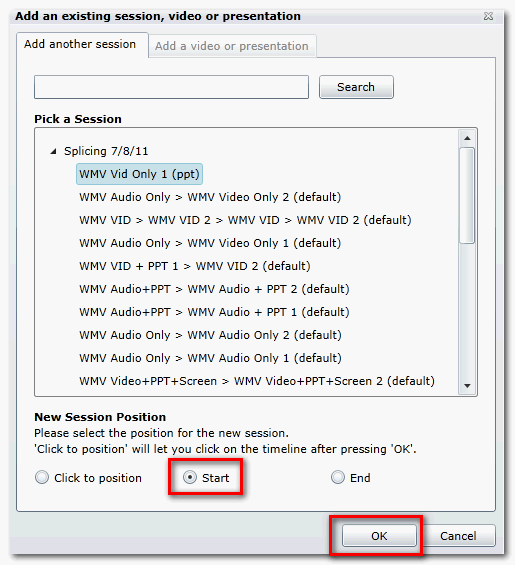Select WMV Video+PPT+Screen 2 session
515x565 pixels.
[257, 381]
